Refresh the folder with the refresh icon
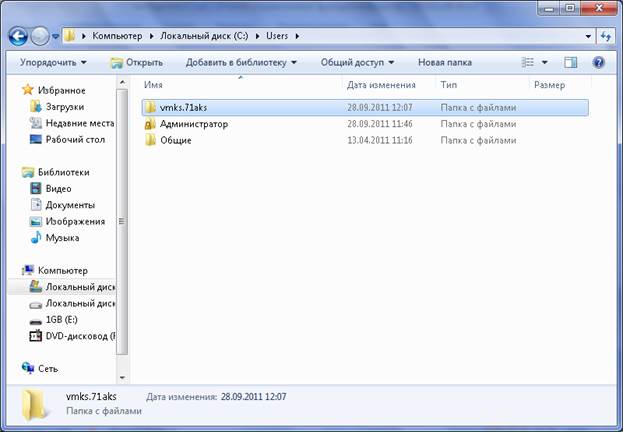Screen dimensions: 623x432 point(606,36)
